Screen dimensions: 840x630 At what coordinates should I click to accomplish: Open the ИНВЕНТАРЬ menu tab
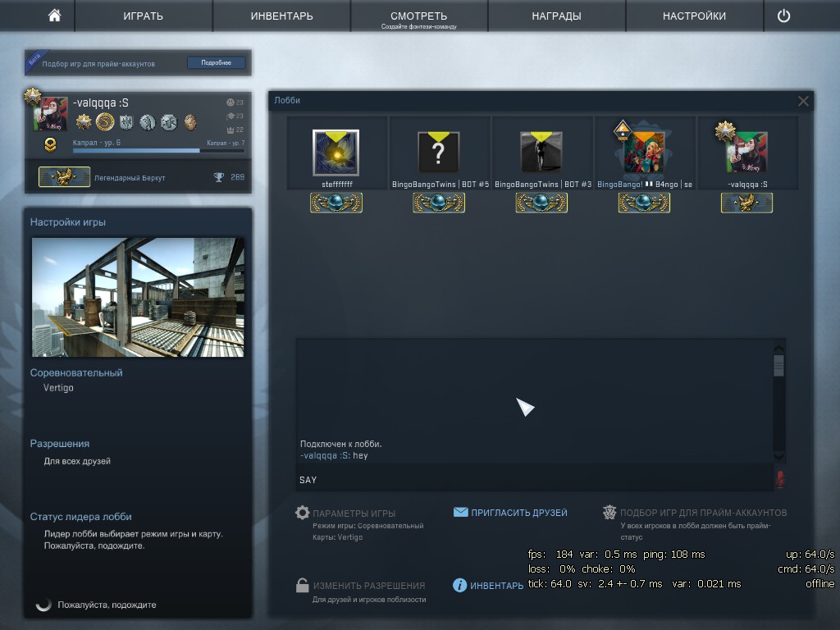click(282, 16)
